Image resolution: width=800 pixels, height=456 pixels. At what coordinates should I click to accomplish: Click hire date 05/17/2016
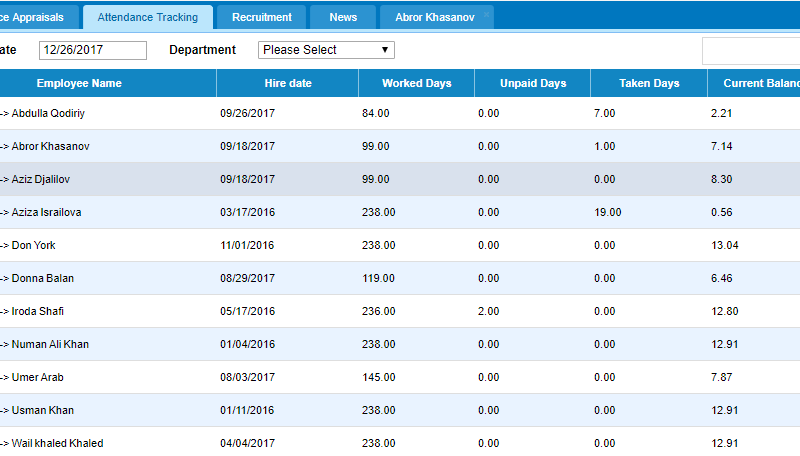pos(247,311)
